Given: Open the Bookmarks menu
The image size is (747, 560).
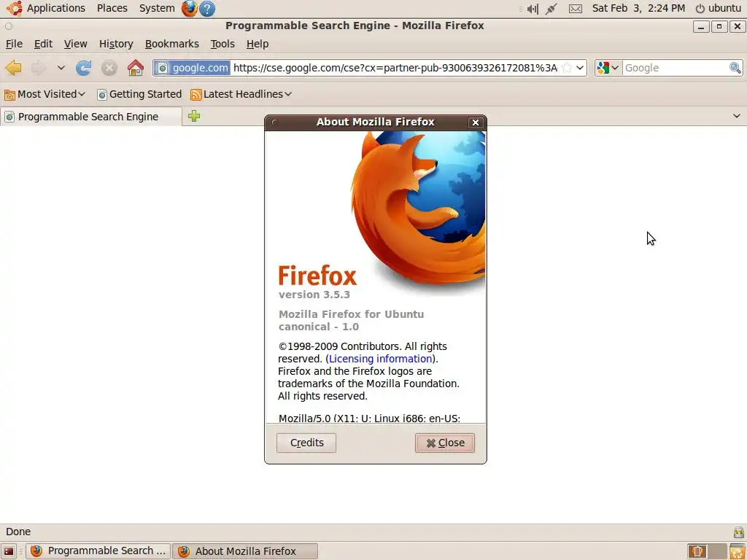Looking at the screenshot, I should point(172,44).
